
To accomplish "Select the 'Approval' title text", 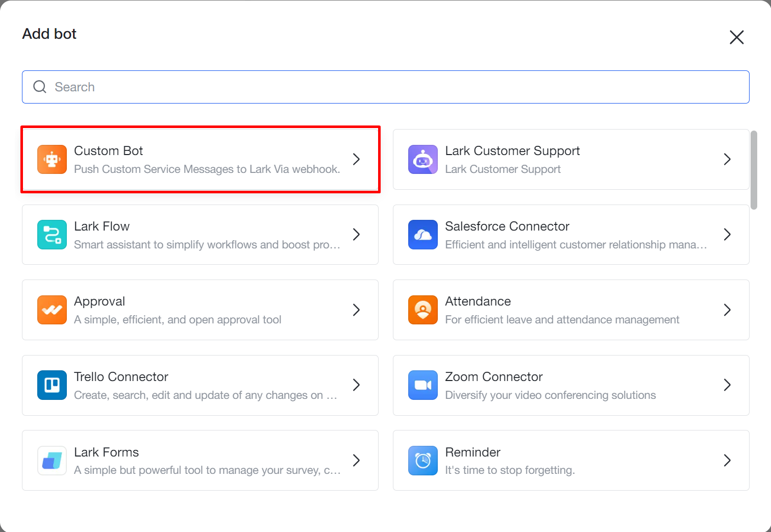I will [x=100, y=301].
